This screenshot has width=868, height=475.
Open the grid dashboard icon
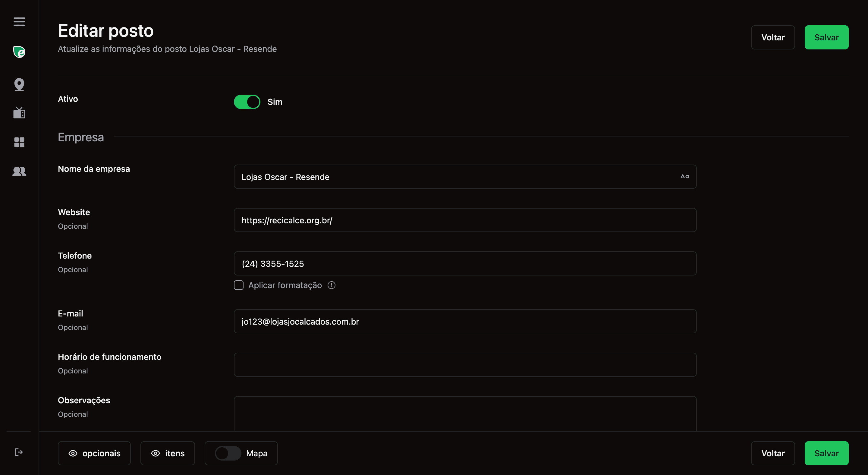tap(19, 142)
